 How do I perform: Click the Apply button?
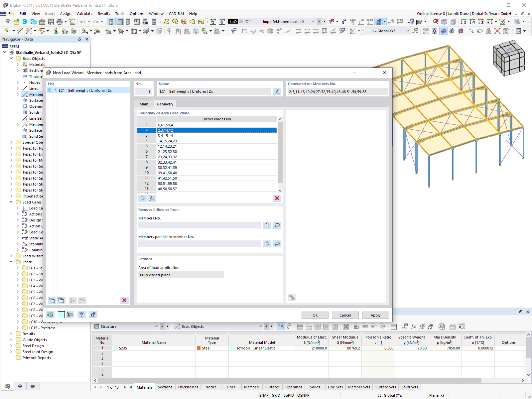coord(375,315)
